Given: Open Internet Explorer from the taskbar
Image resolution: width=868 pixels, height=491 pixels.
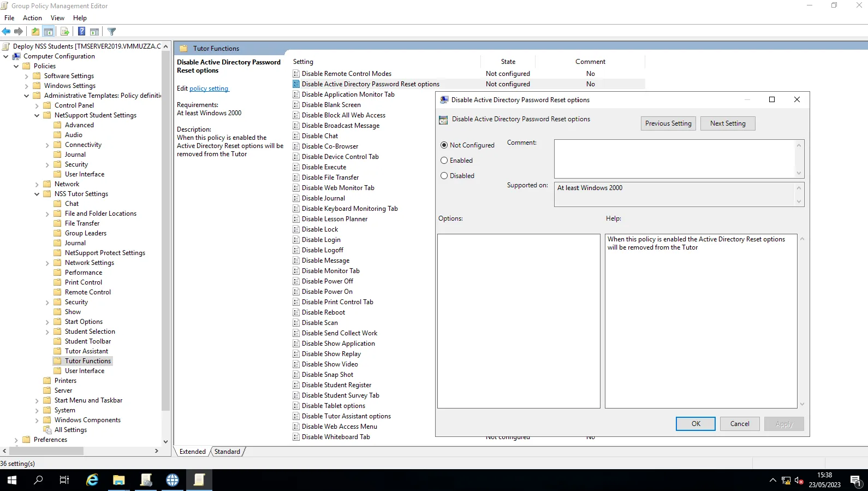Looking at the screenshot, I should pyautogui.click(x=92, y=480).
